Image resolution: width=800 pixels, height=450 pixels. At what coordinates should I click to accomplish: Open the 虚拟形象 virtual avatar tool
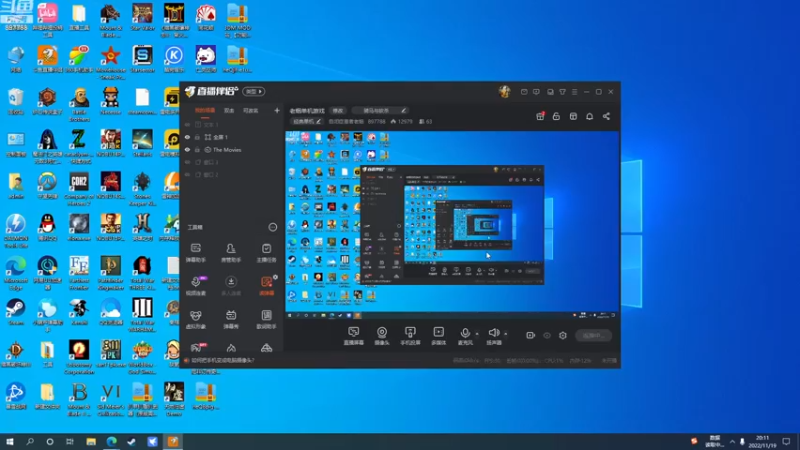coord(196,319)
